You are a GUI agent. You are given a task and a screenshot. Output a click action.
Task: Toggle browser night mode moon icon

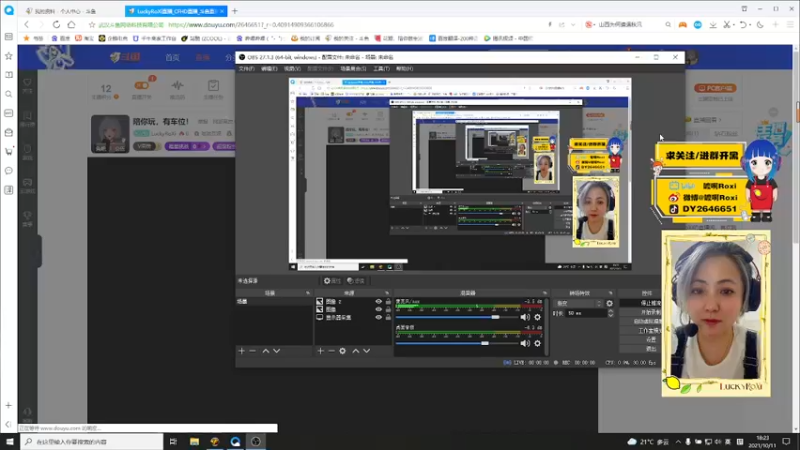760,24
